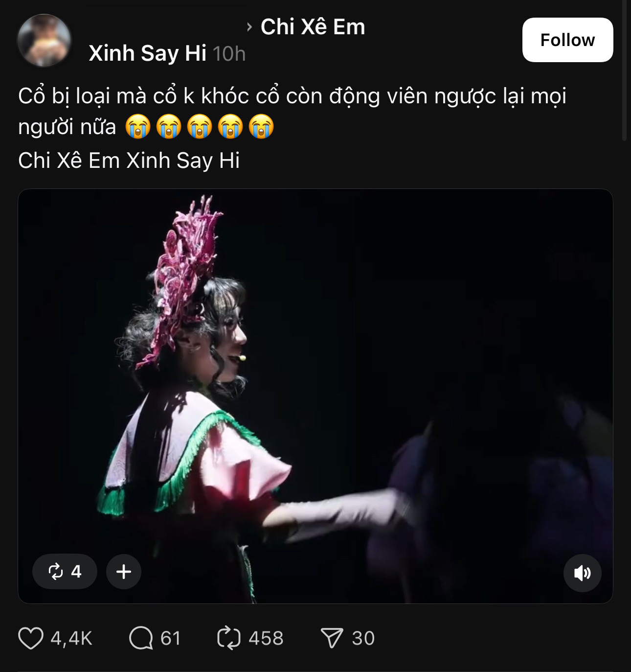Share the post with the paper plane icon
Screen dimensions: 631x672
click(x=332, y=638)
